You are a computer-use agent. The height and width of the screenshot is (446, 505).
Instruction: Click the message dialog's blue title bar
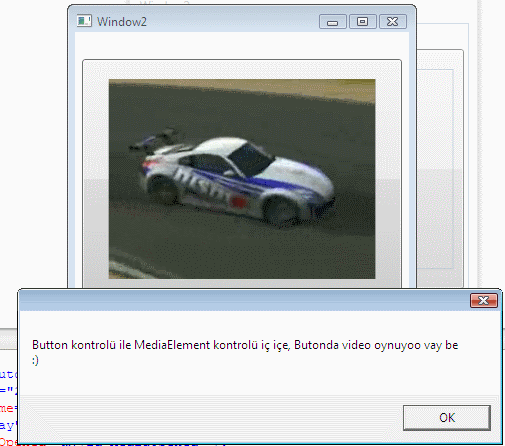[x=243, y=300]
